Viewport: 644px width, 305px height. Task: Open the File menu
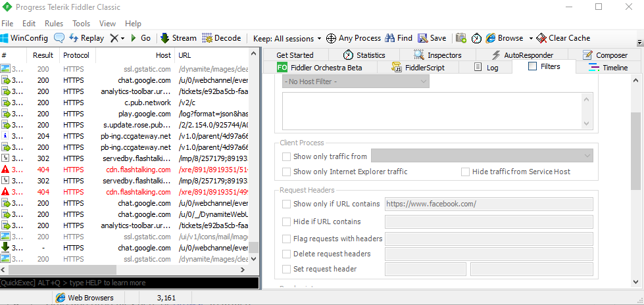[x=7, y=24]
